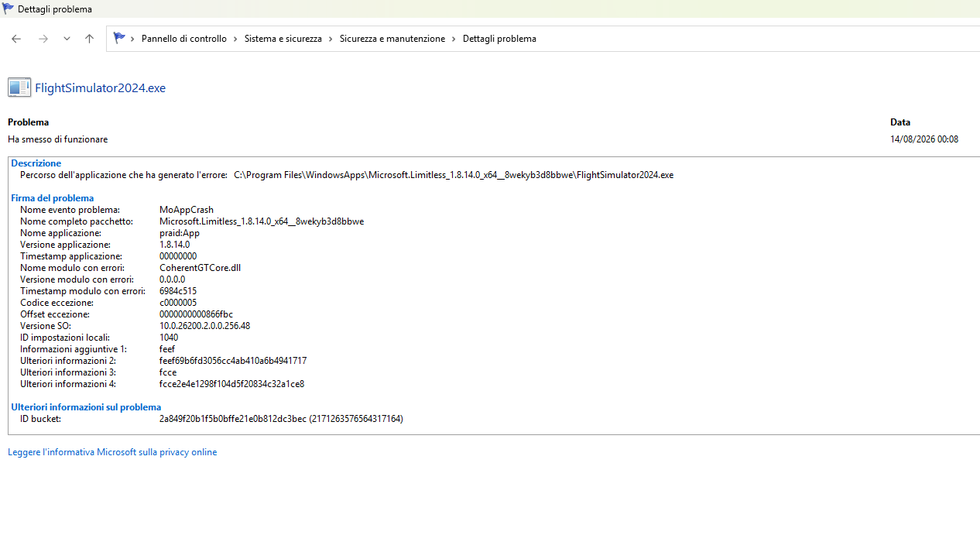The image size is (980, 535).
Task: Click the window title flag icon
Action: 9,9
